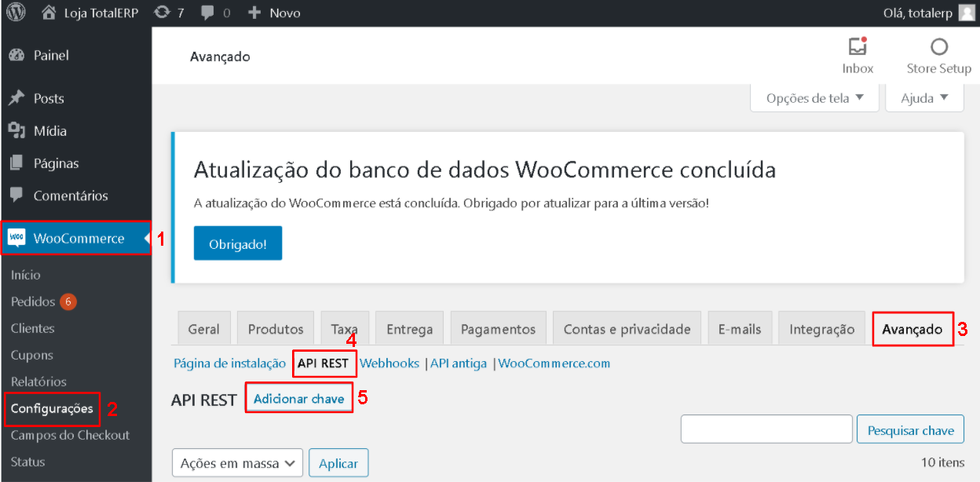Click the Aplicar button
Screen dimensions: 980x482
[x=338, y=463]
